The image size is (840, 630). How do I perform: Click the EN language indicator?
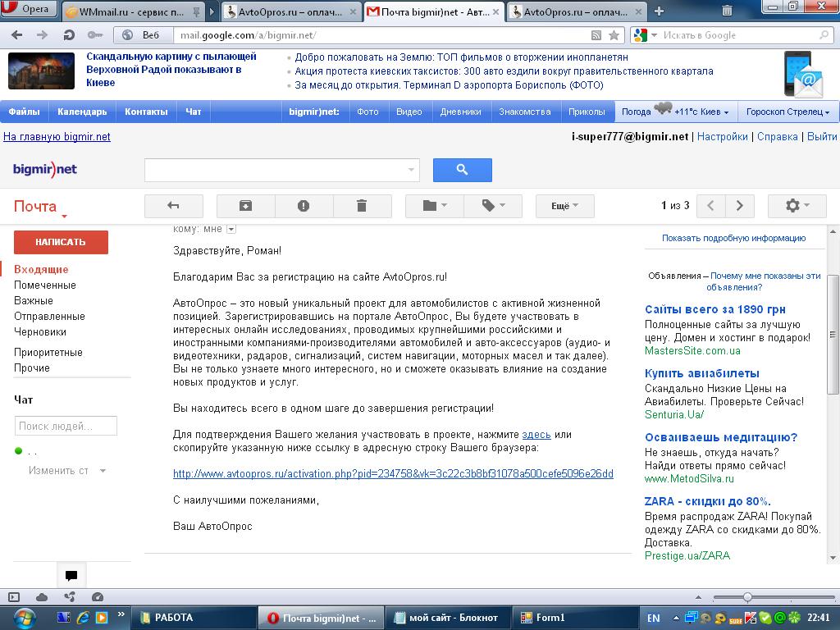[654, 619]
